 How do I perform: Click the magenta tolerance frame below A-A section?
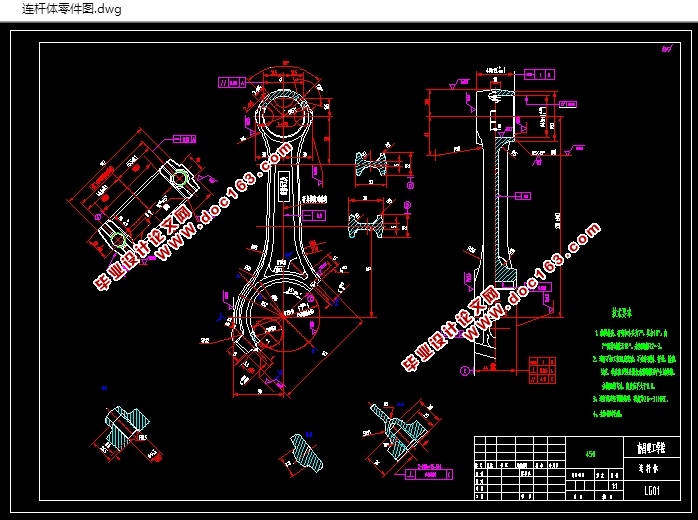tap(429, 475)
